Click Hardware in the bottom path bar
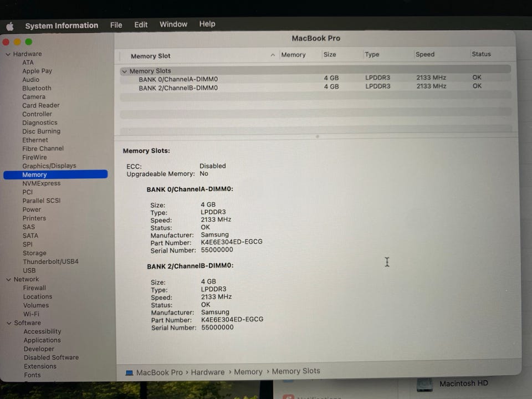The image size is (532, 399). tap(208, 372)
